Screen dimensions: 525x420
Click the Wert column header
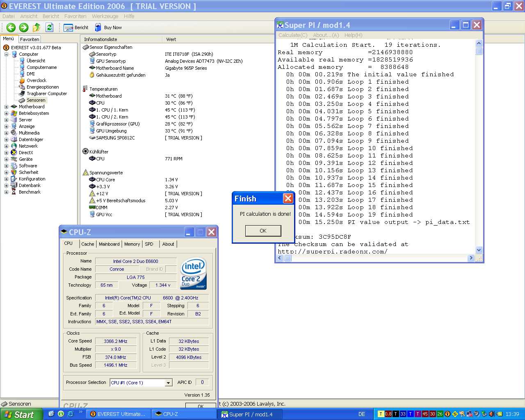point(171,39)
